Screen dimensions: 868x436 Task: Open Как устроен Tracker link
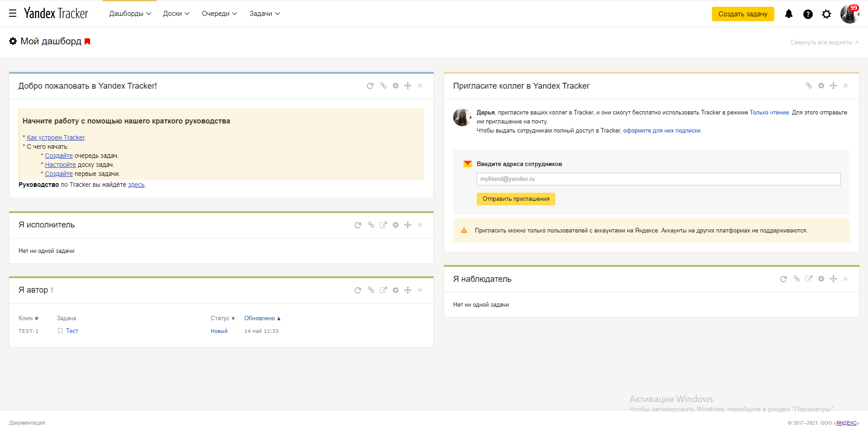tap(56, 137)
